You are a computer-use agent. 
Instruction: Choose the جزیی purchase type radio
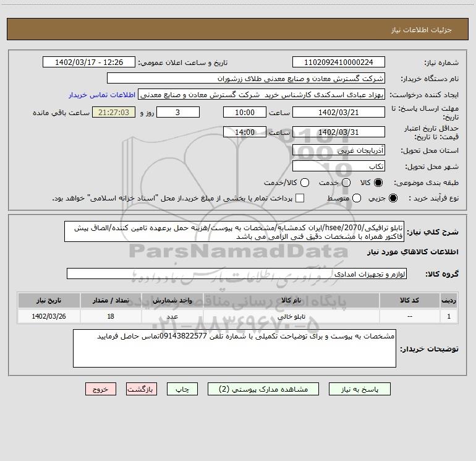coord(393,198)
